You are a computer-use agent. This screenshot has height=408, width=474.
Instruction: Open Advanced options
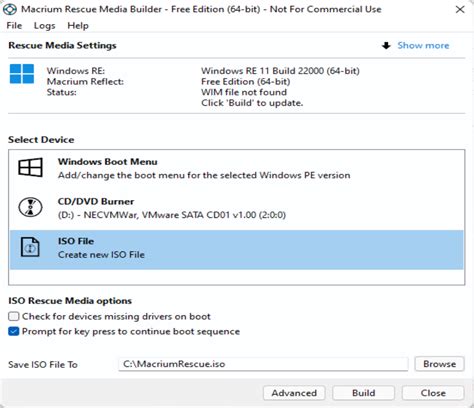[294, 393]
